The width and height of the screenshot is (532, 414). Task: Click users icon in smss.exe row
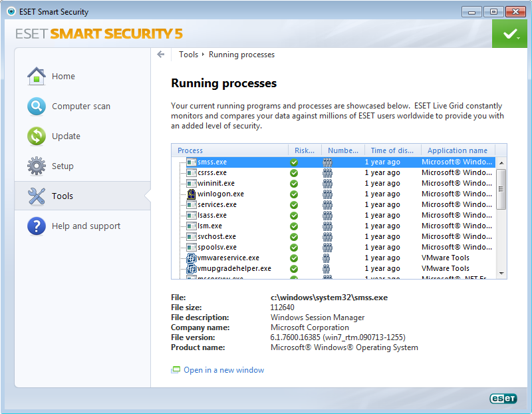click(327, 162)
